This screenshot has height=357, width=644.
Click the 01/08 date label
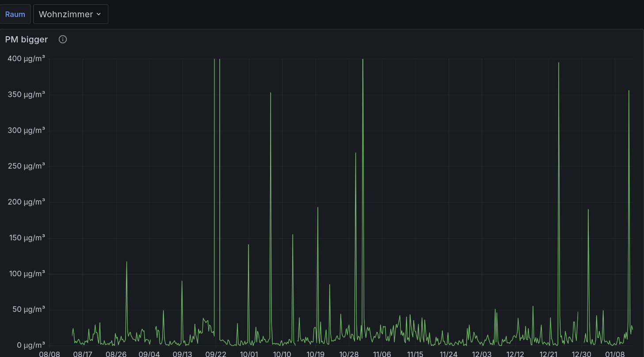615,354
